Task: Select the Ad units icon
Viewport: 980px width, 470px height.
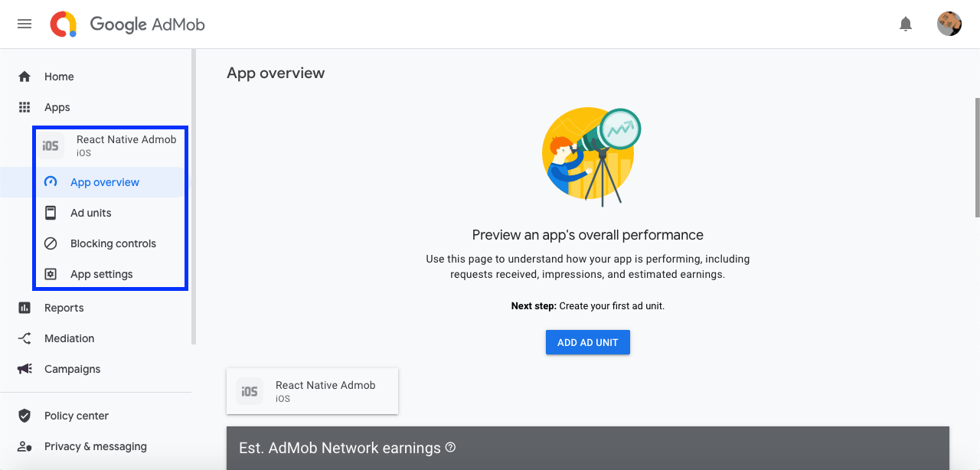Action: point(51,213)
